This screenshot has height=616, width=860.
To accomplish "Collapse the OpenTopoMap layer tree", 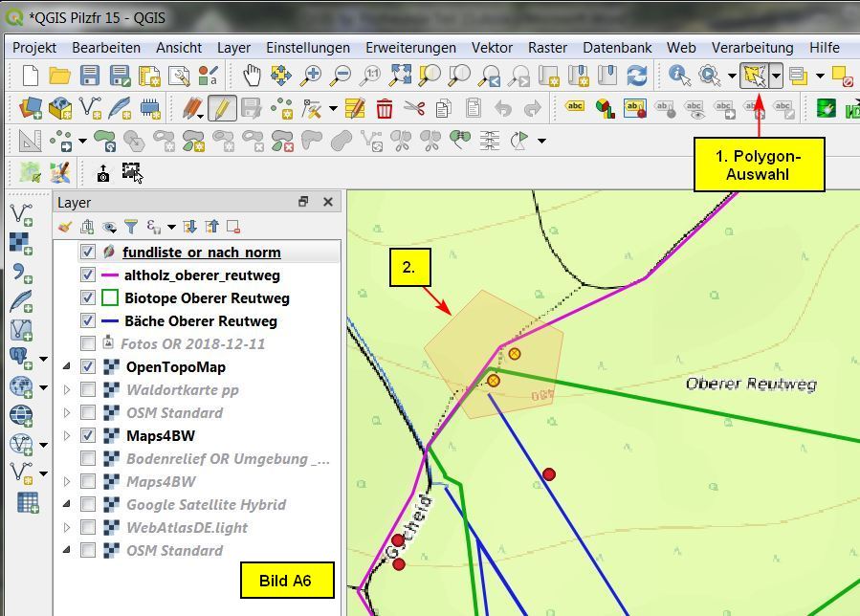I will (x=67, y=367).
